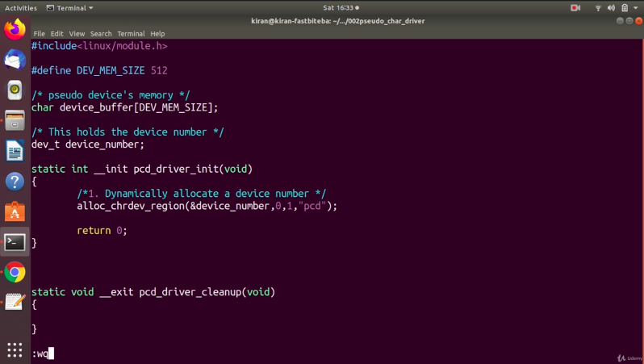Click pcd_driver_init function name
This screenshot has width=644, height=364.
(176, 169)
